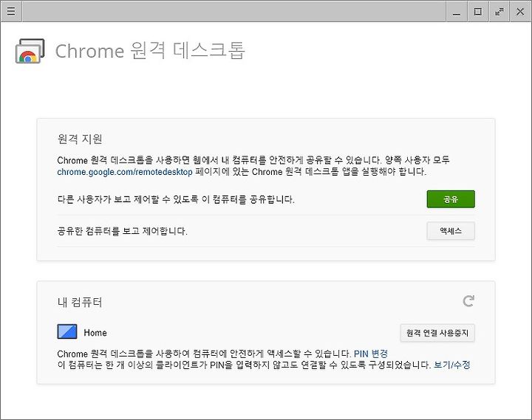This screenshot has width=532, height=420.
Task: Close the Chrome Remote Desktop window
Action: pos(520,12)
